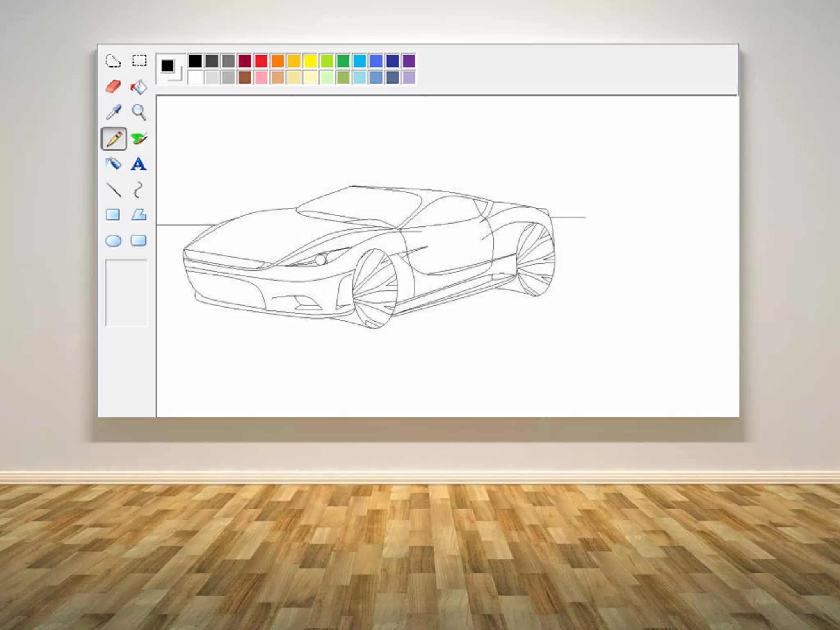The image size is (840, 630).
Task: Pick the Airbrush spray tool
Action: tap(113, 164)
